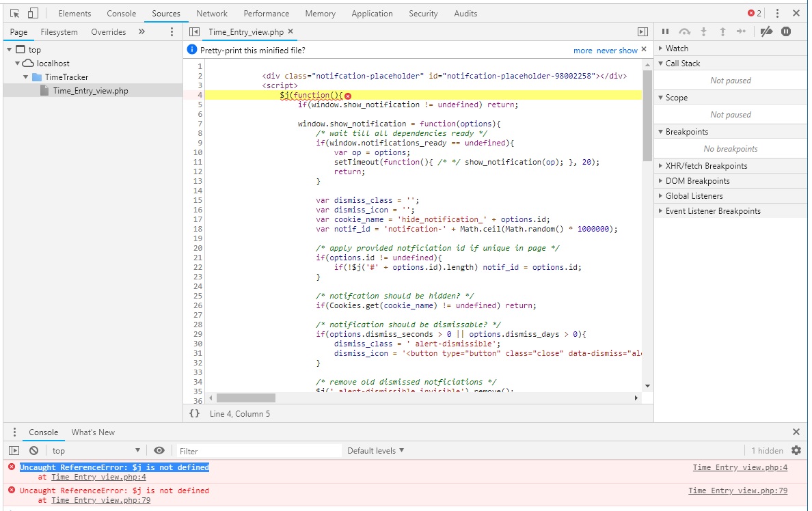Open the console drawer three-dot menu
Screen dimensions: 812x511
(x=14, y=432)
